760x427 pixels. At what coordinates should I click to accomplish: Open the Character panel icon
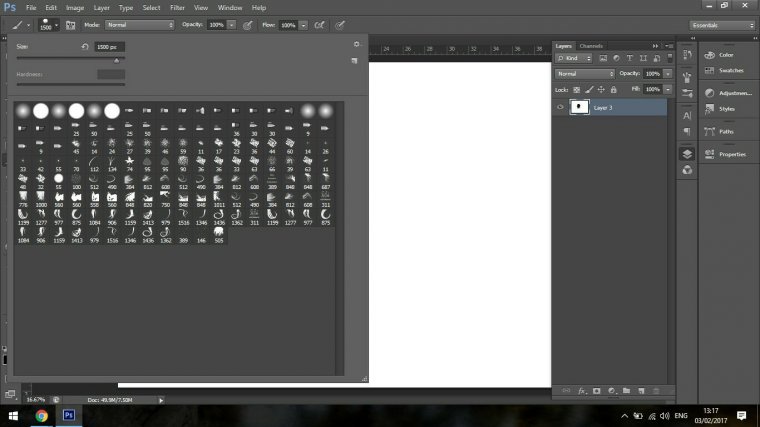click(x=687, y=115)
